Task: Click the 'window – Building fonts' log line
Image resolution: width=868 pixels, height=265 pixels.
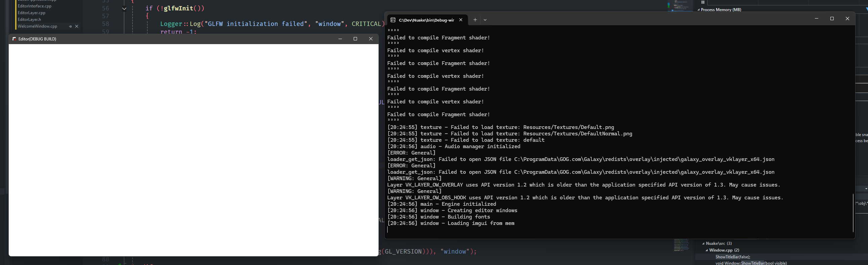Action: [438, 217]
